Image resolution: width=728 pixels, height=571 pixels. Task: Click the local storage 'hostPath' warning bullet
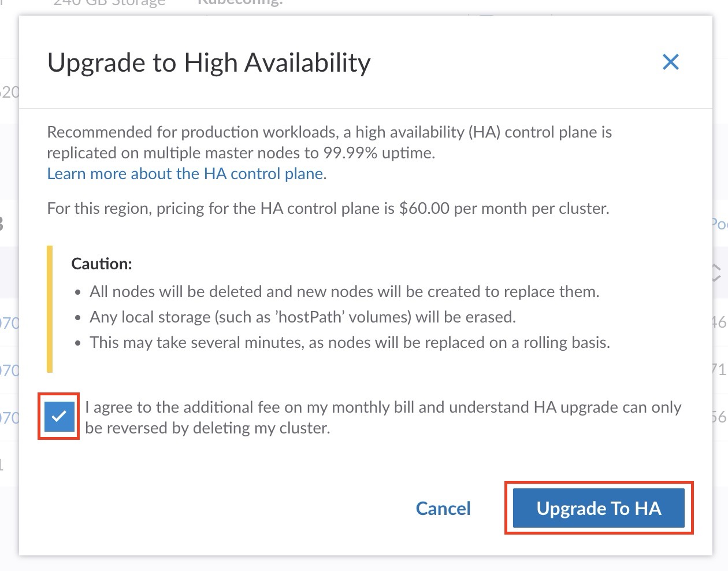tap(302, 317)
